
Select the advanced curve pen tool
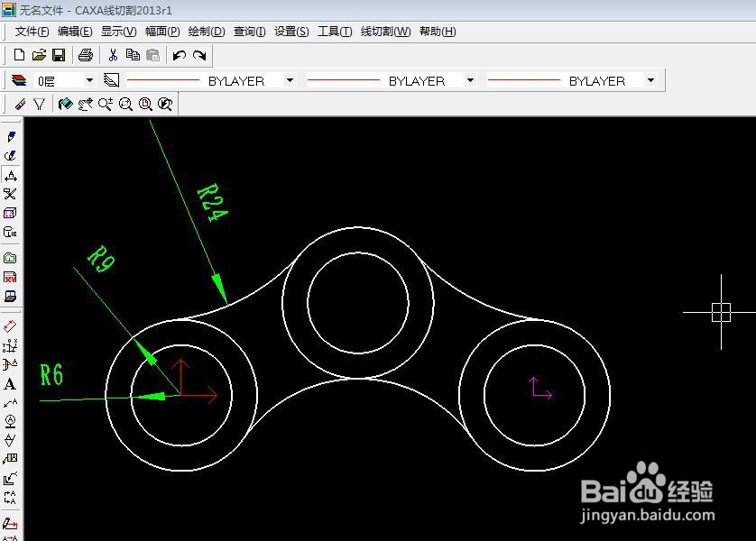[x=10, y=156]
